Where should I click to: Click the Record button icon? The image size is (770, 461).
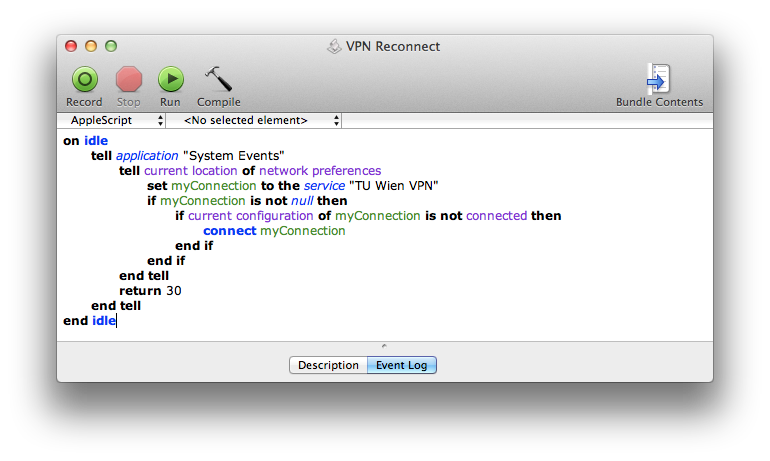click(84, 79)
